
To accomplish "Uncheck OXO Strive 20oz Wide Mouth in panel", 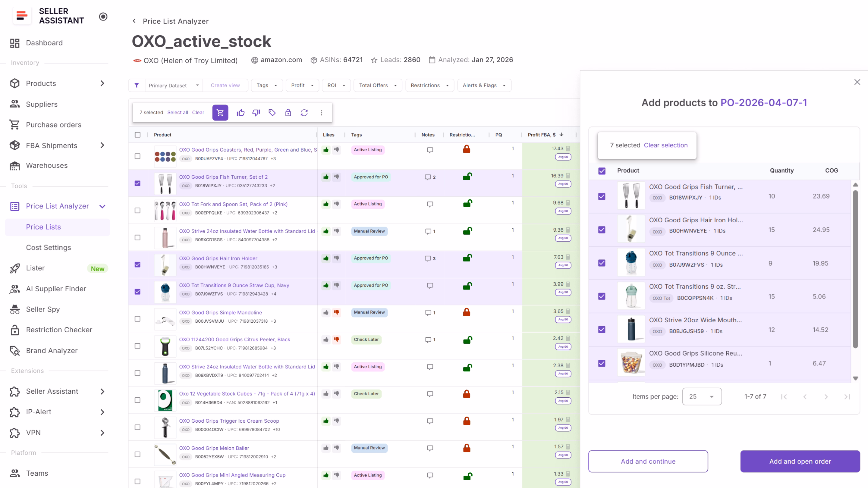I will click(x=602, y=329).
